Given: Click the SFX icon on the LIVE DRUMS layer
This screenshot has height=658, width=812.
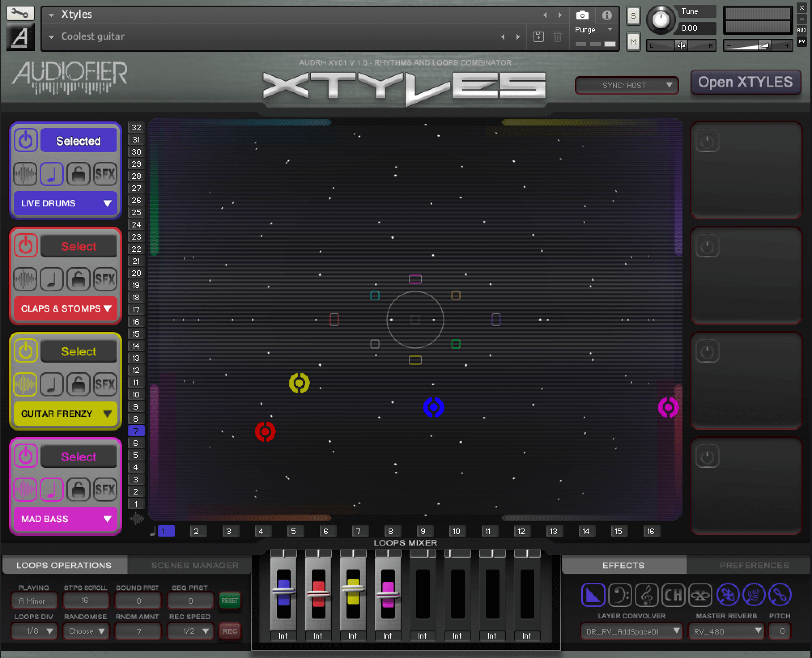Looking at the screenshot, I should [105, 174].
